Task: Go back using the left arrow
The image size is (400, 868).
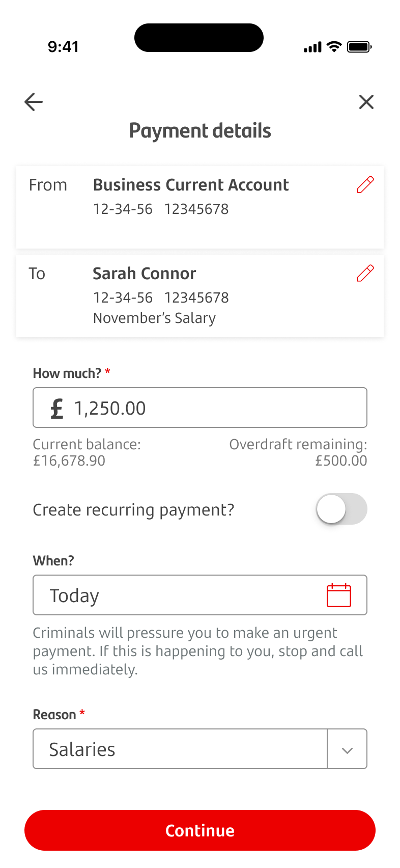Action: [34, 102]
